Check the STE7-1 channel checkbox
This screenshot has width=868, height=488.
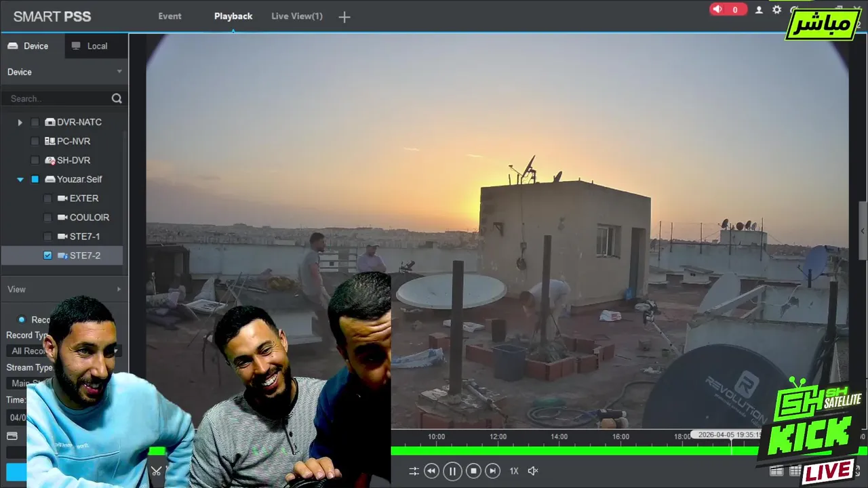47,237
